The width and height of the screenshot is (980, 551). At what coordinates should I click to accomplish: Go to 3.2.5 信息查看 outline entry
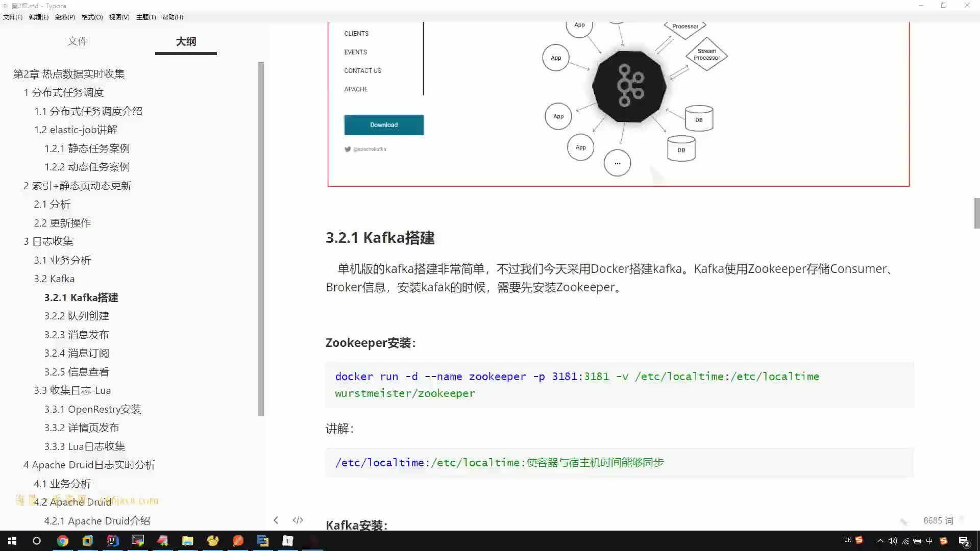(x=77, y=372)
